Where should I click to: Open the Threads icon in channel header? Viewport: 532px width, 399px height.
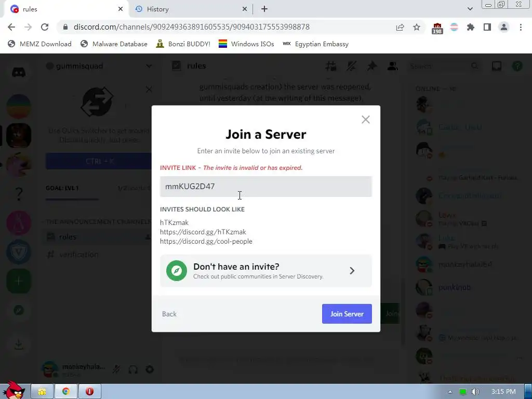(331, 66)
